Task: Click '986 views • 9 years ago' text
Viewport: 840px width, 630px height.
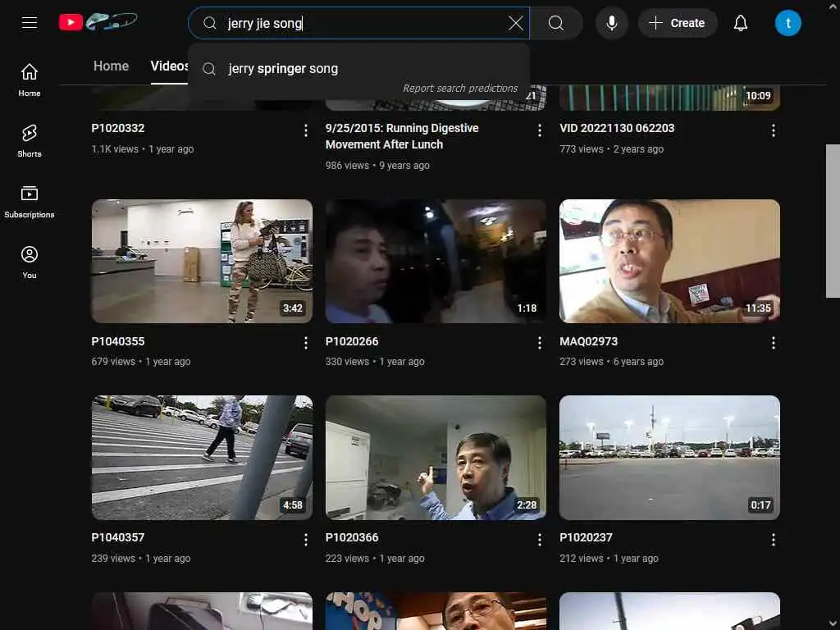Action: tap(377, 166)
